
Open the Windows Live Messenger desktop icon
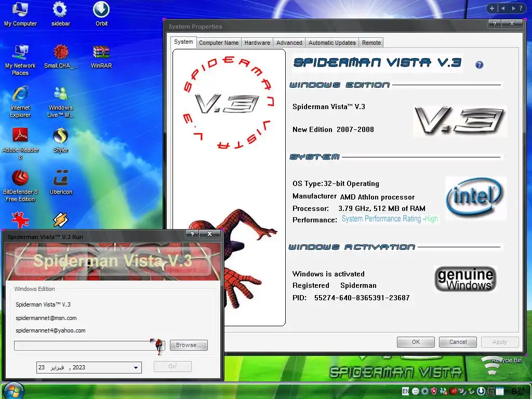(x=61, y=102)
